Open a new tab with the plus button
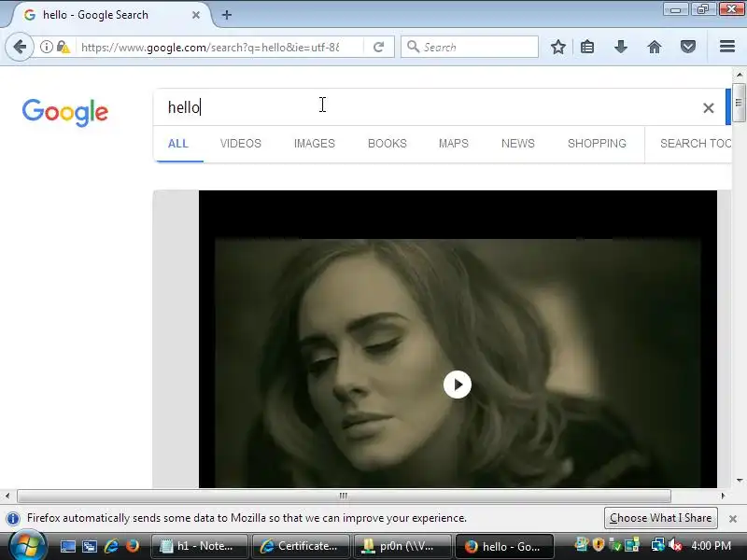 pos(227,15)
